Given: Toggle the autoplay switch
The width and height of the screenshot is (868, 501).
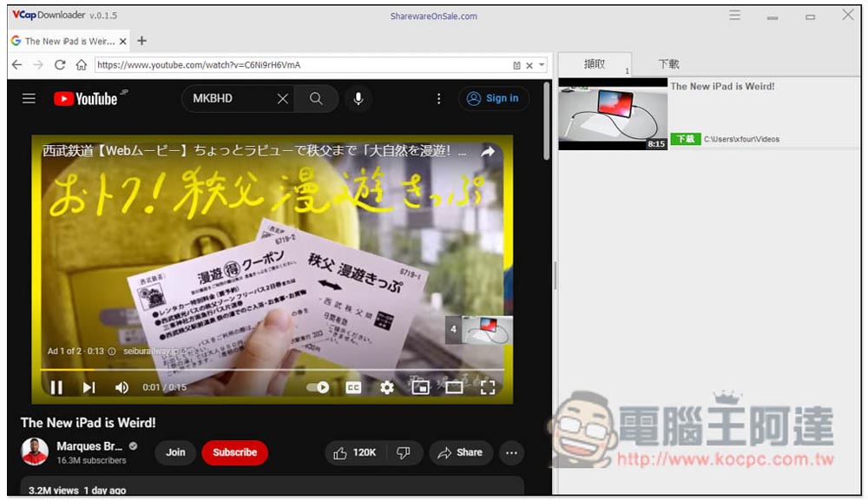Looking at the screenshot, I should (318, 387).
